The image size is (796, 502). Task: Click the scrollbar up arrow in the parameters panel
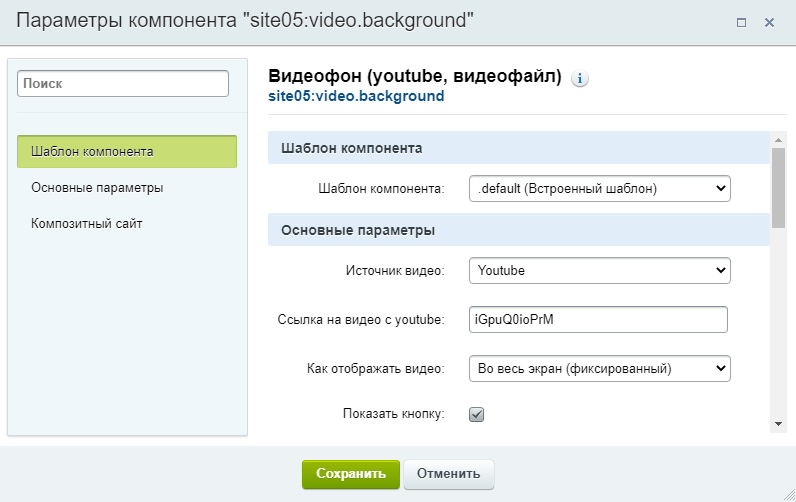click(x=778, y=140)
